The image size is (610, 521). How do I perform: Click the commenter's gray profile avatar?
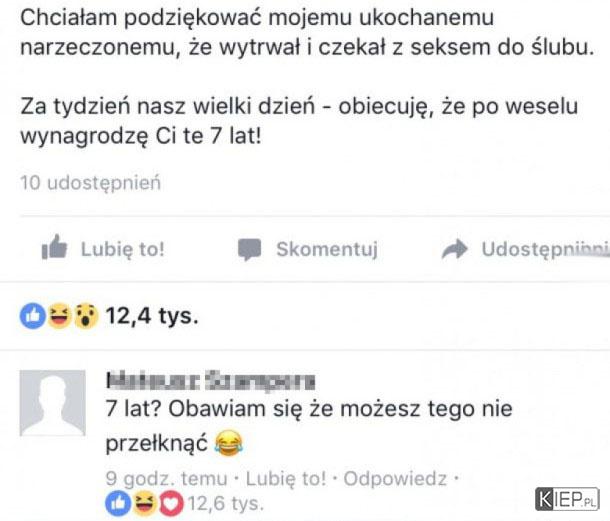point(53,403)
